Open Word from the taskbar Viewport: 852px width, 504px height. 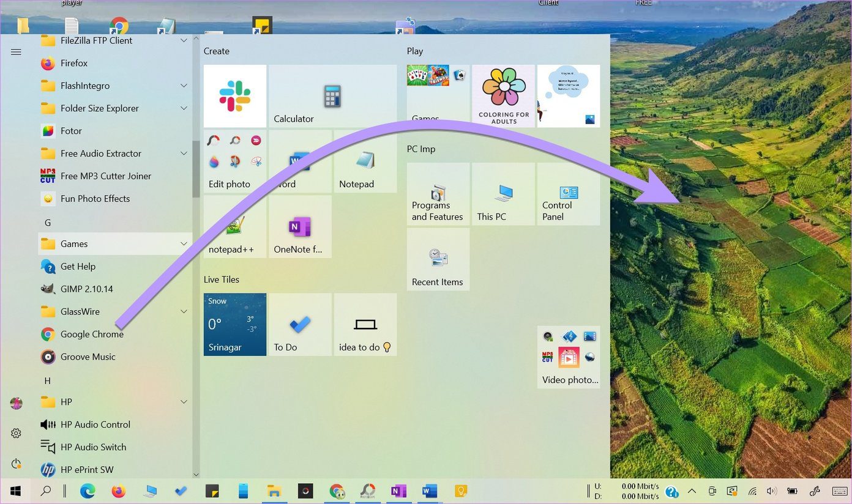(430, 491)
